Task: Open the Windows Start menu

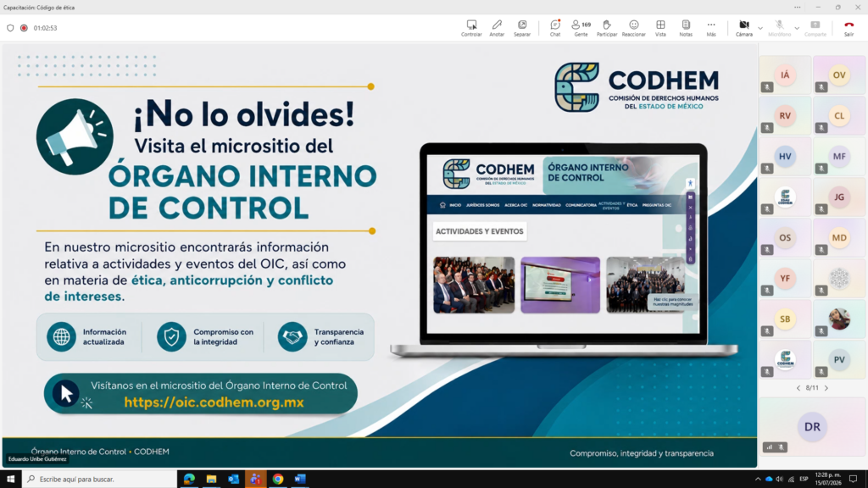Action: pyautogui.click(x=10, y=479)
